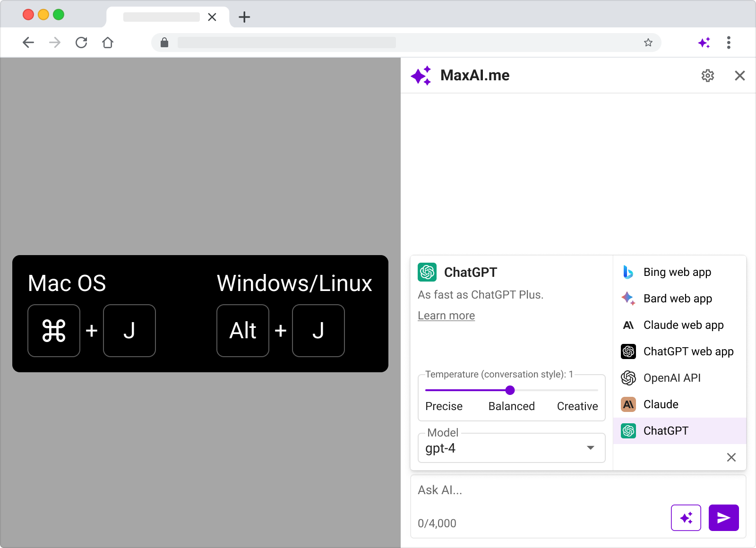This screenshot has height=548, width=756.
Task: Select Bard web app provider
Action: 680,299
